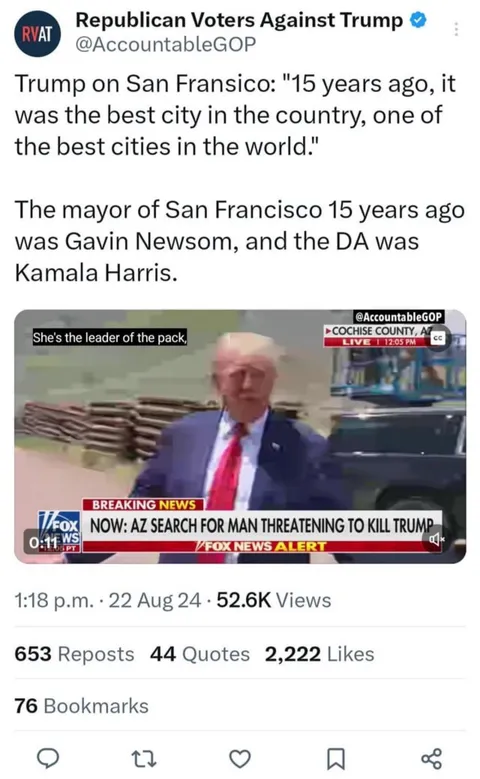
Task: Click the blue verified badge
Action: pyautogui.click(x=418, y=20)
